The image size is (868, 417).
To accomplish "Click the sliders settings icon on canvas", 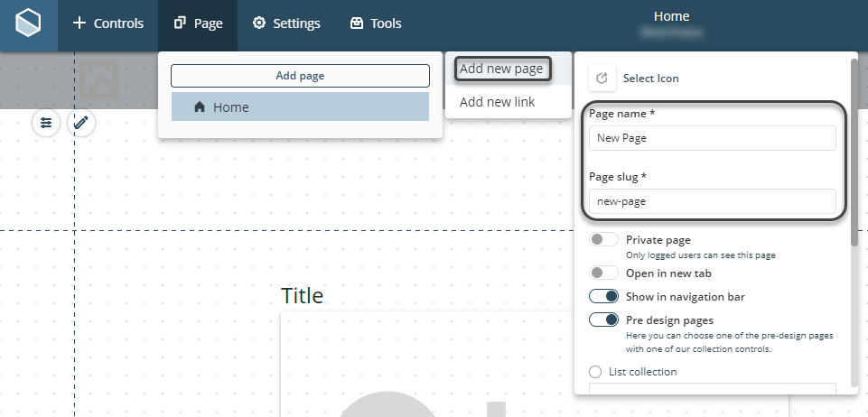I will 46,123.
